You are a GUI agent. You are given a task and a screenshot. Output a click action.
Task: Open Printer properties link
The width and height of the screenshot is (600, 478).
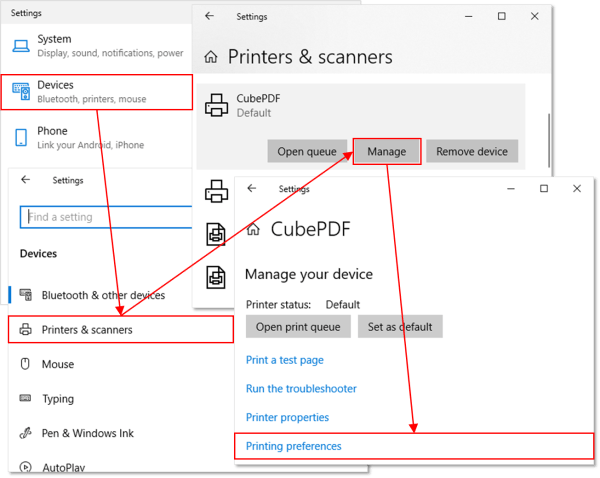pos(287,418)
